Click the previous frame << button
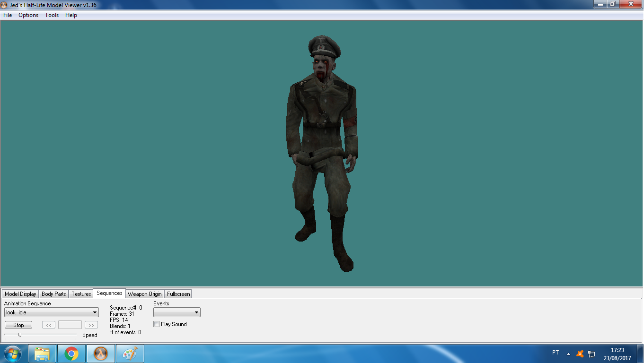 point(49,325)
